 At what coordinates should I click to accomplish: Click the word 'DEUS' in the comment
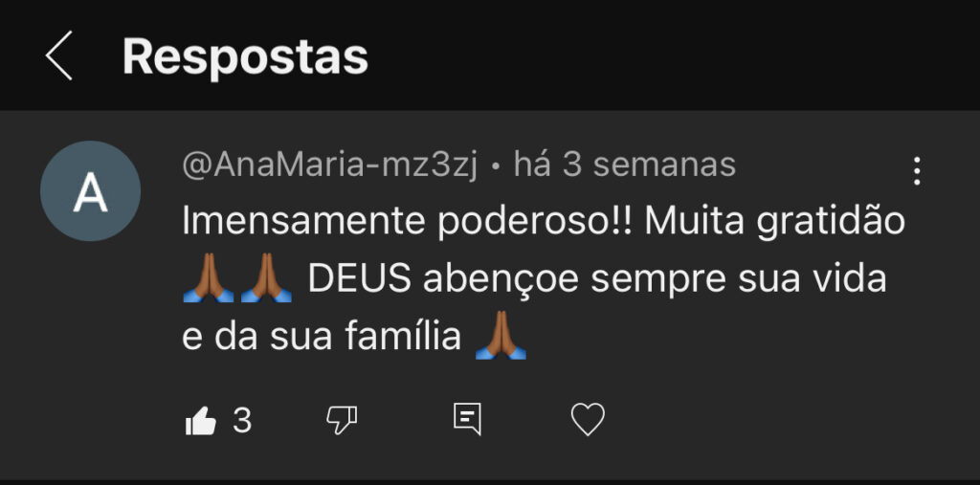tap(360, 281)
